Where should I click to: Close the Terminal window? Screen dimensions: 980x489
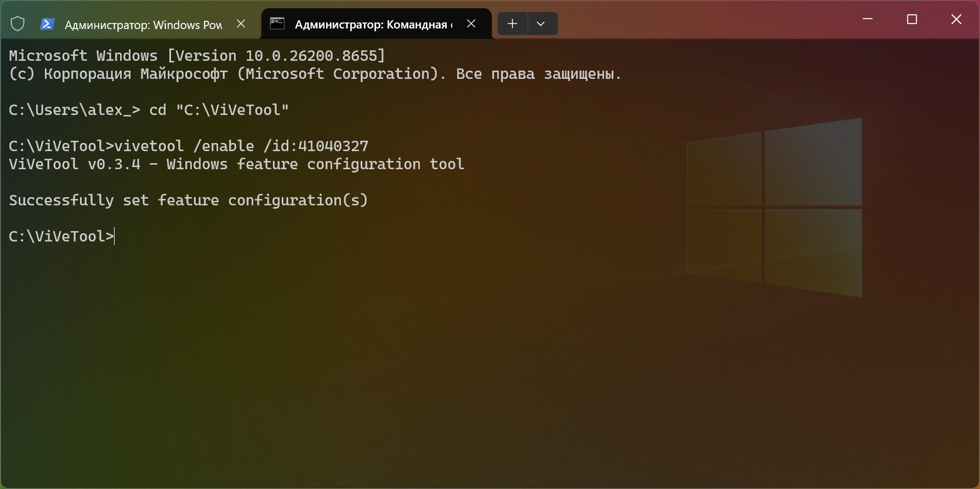956,19
